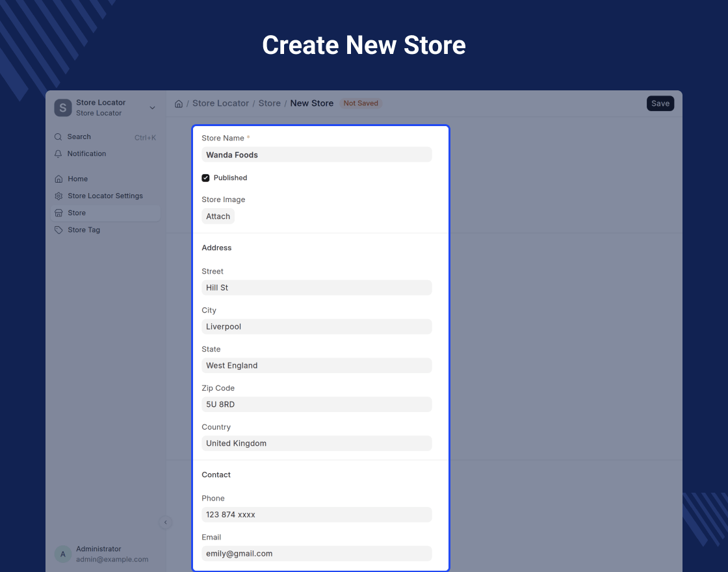The image size is (728, 572).
Task: Focus the Store Name input field
Action: (317, 155)
